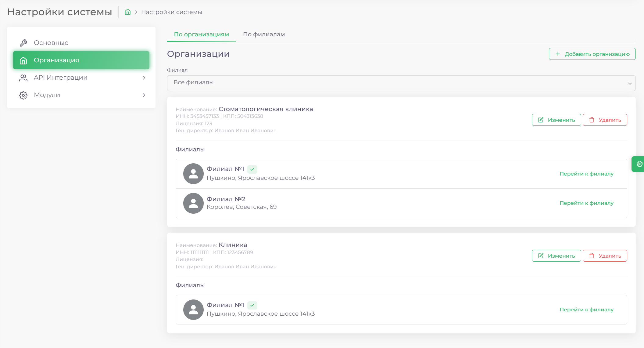Switch to the По организациям tab
This screenshot has height=348, width=644.
(202, 34)
